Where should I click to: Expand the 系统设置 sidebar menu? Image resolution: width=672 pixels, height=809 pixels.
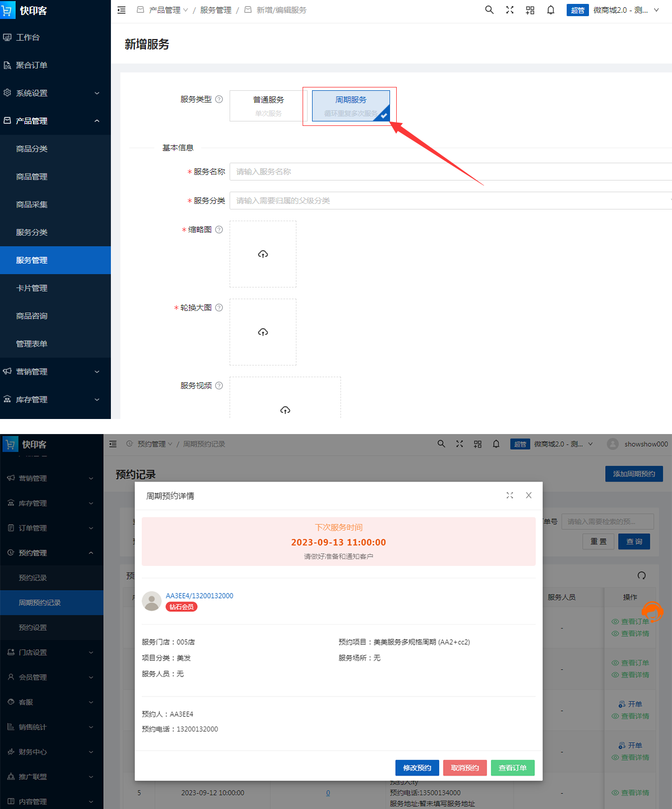(x=55, y=93)
